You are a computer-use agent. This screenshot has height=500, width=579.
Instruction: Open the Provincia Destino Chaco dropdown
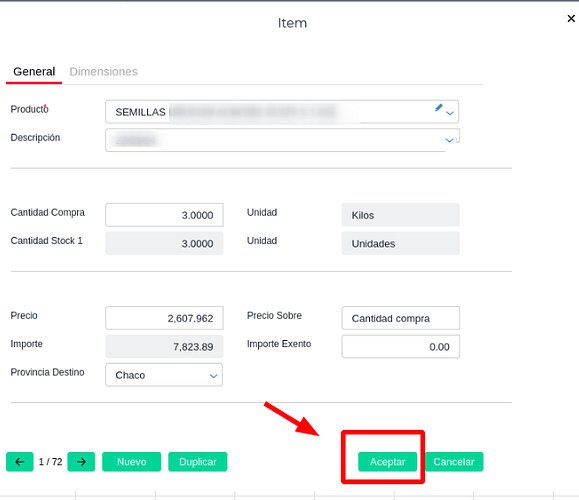click(x=164, y=375)
